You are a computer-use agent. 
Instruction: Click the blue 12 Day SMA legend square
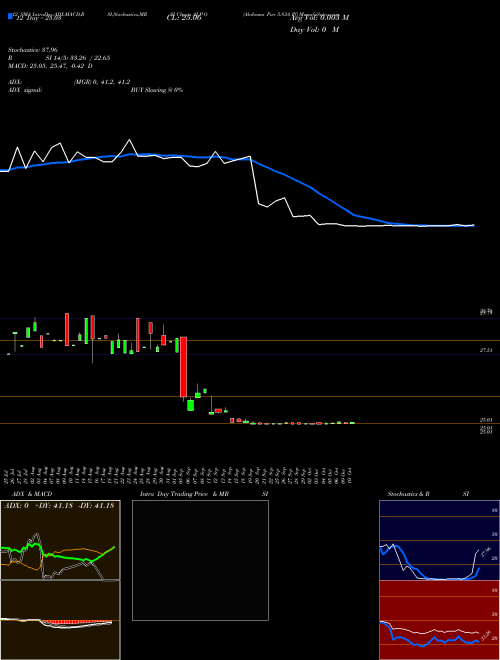[10, 17]
